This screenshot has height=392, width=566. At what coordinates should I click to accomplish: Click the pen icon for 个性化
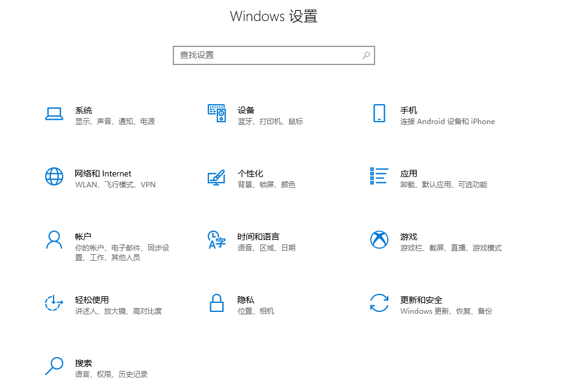(216, 176)
